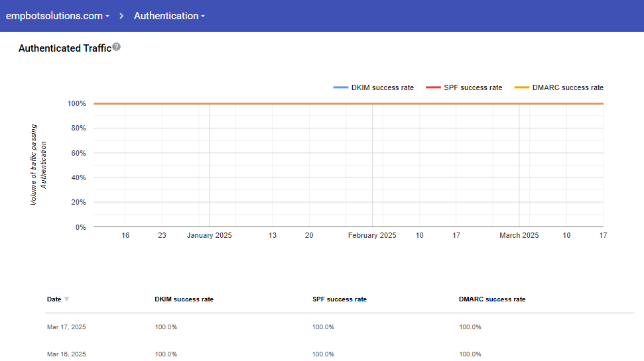Select the SPF success rate column header
The height and width of the screenshot is (361, 644).
tap(339, 299)
